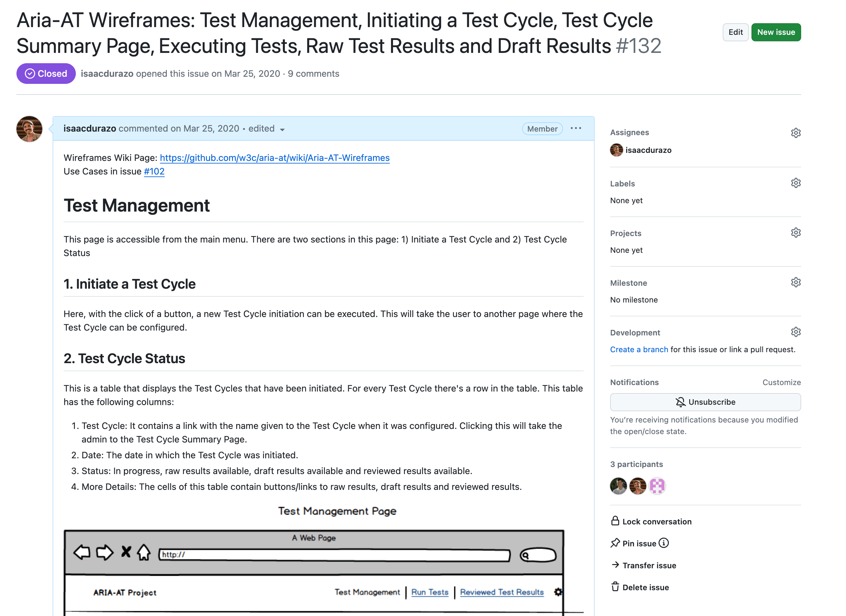Open the Milestone gear settings
This screenshot has width=846, height=616.
pyautogui.click(x=795, y=282)
